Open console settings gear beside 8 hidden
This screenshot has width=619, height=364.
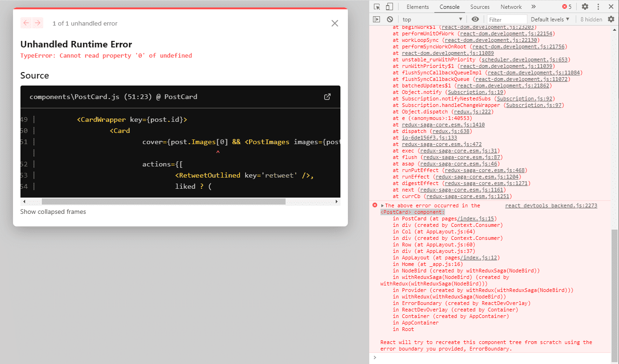pyautogui.click(x=611, y=20)
